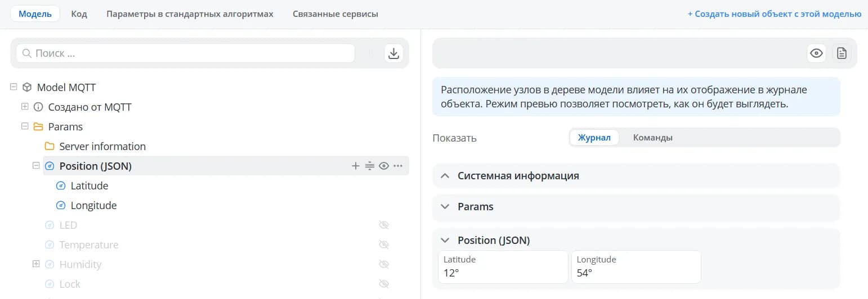The image size is (868, 299).
Task: Click the Latitude 12° value card
Action: [503, 267]
